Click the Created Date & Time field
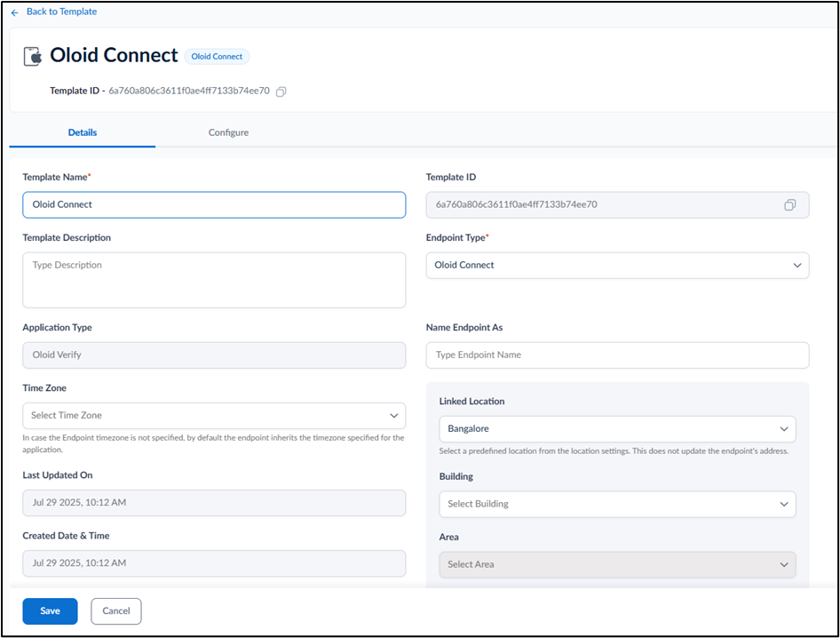 point(214,563)
